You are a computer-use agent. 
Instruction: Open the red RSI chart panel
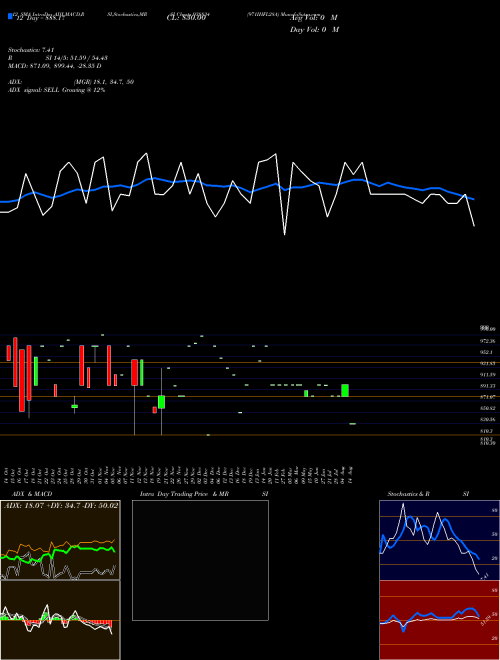439,620
